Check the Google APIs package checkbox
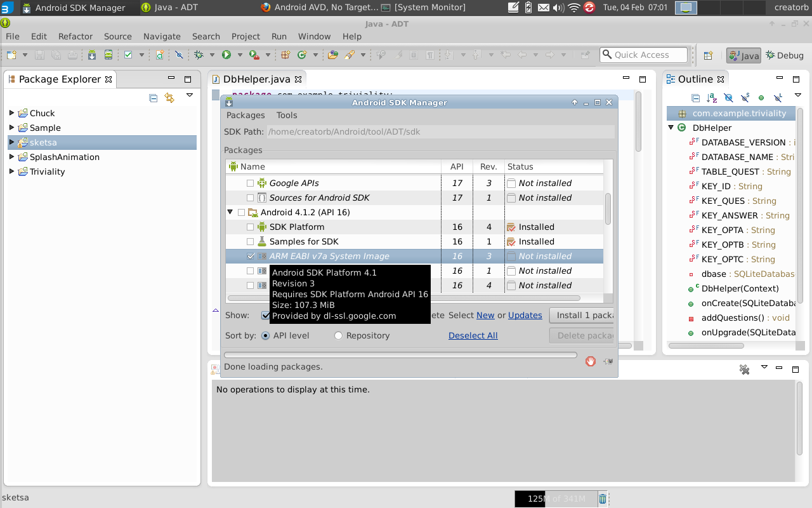Image resolution: width=812 pixels, height=508 pixels. (x=250, y=183)
